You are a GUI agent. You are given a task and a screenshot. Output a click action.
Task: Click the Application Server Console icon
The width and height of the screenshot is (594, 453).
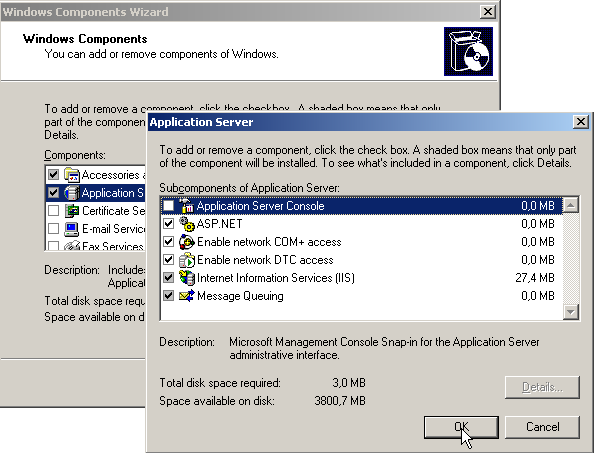point(186,206)
